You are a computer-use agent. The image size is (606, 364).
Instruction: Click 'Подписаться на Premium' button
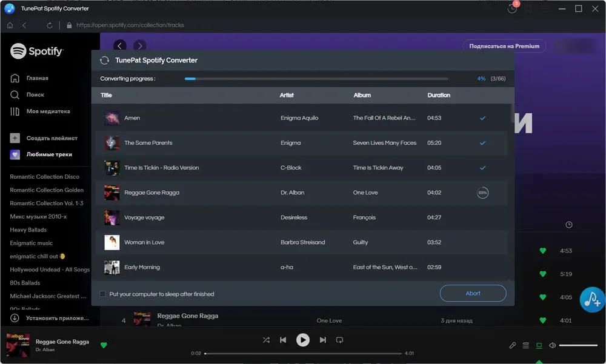504,46
